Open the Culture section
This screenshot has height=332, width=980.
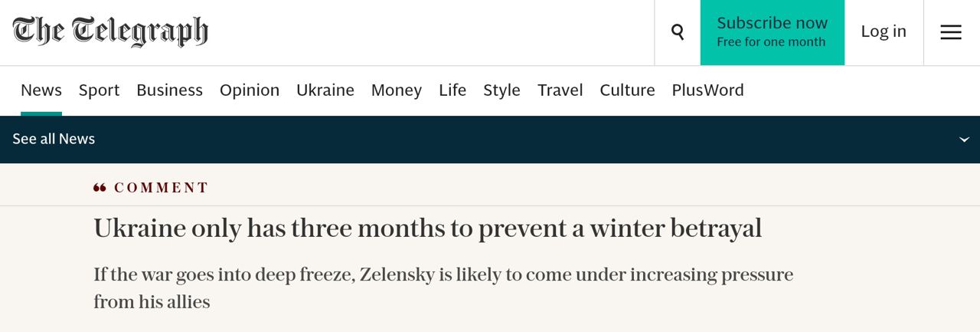coord(627,90)
